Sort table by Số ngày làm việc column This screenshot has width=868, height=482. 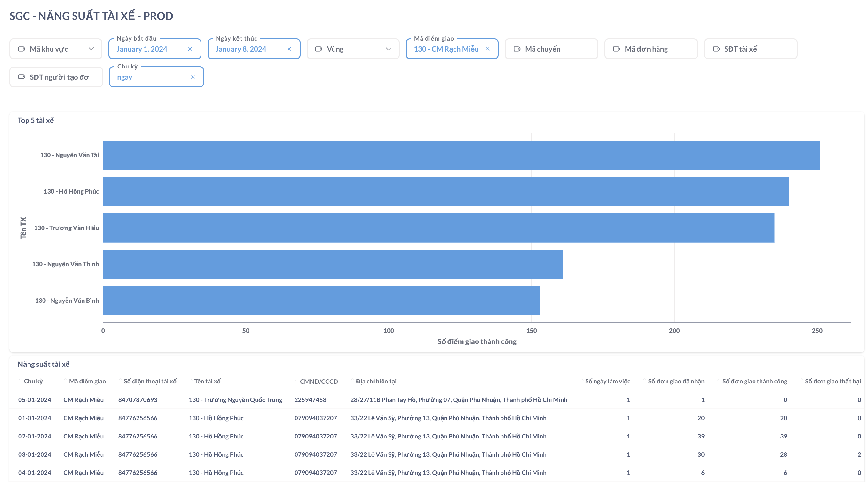point(608,381)
